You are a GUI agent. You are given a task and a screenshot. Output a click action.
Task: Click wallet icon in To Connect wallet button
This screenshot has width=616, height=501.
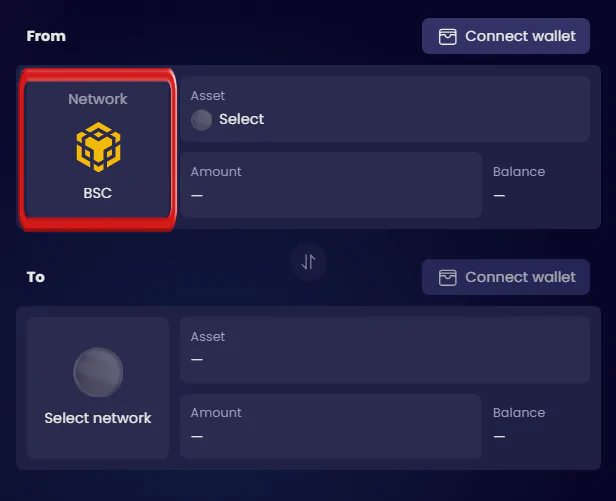[447, 277]
